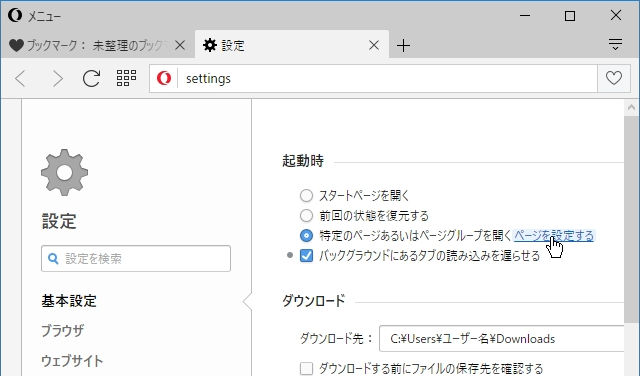The width and height of the screenshot is (640, 376).
Task: Select the スタートページを開く radio button
Action: click(307, 196)
